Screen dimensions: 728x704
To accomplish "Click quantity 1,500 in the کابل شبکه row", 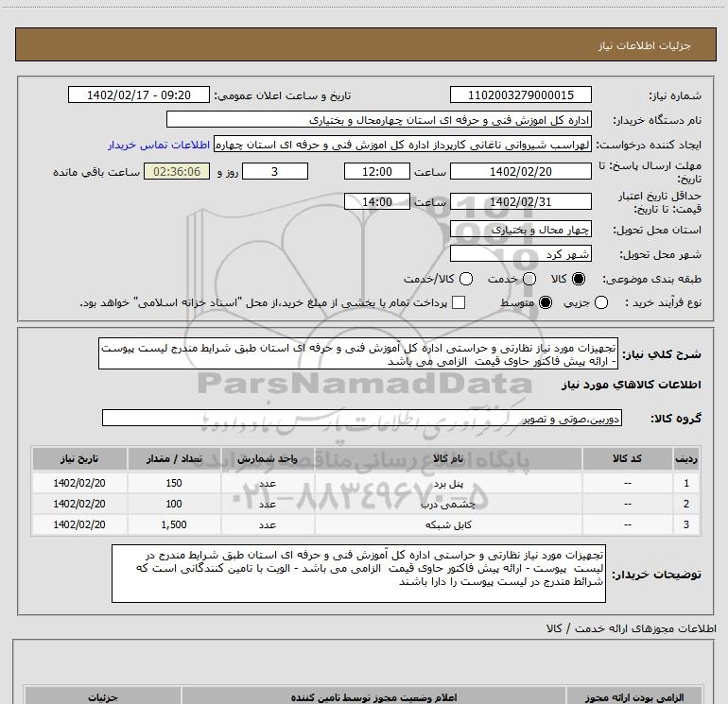I will point(174,524).
